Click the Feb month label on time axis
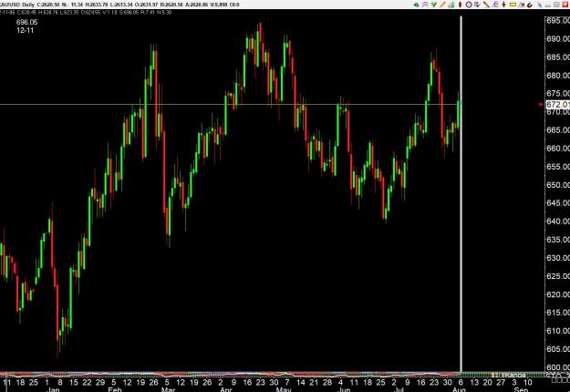570x392 pixels. [115, 389]
